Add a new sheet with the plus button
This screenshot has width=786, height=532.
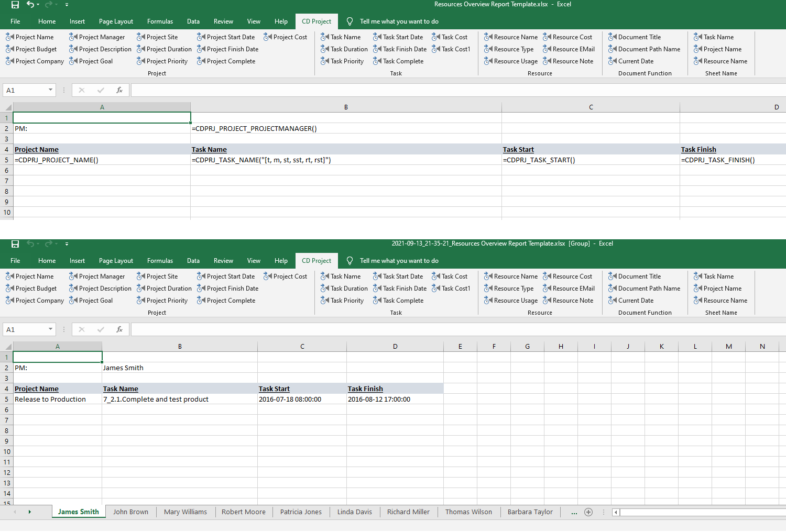pyautogui.click(x=588, y=512)
